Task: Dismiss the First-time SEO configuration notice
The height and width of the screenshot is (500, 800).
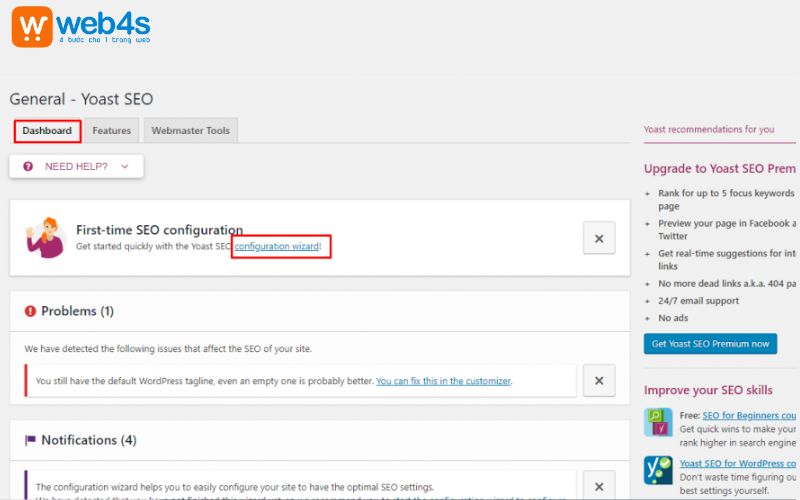Action: tap(599, 238)
